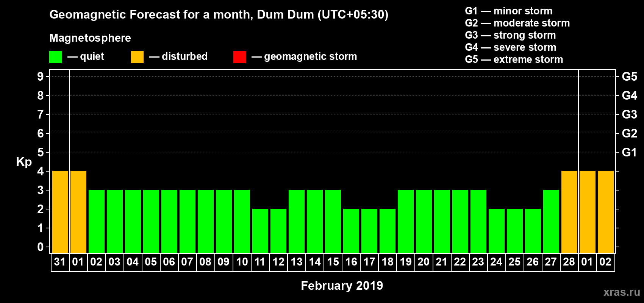Click the date cell '15'
The width and height of the screenshot is (644, 303).
333,262
